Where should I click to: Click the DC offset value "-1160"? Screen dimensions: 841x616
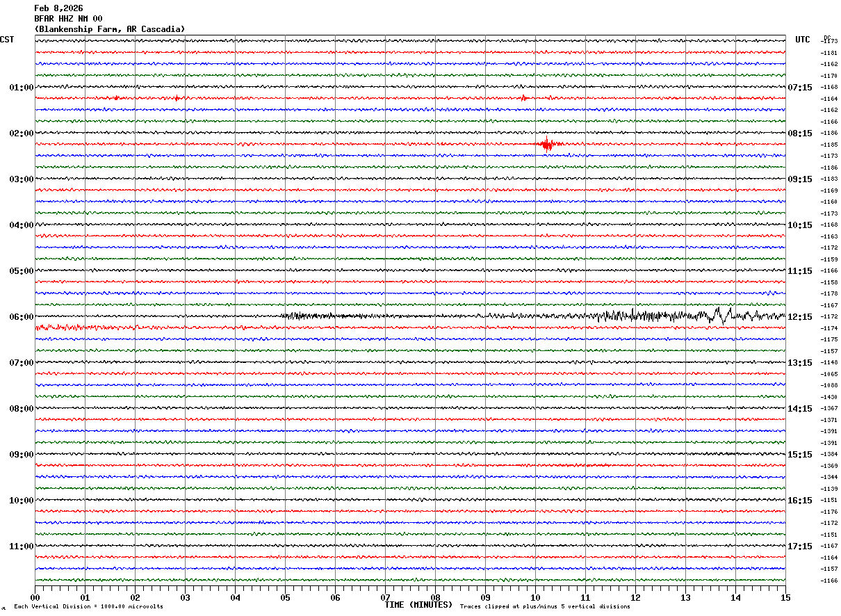point(829,202)
